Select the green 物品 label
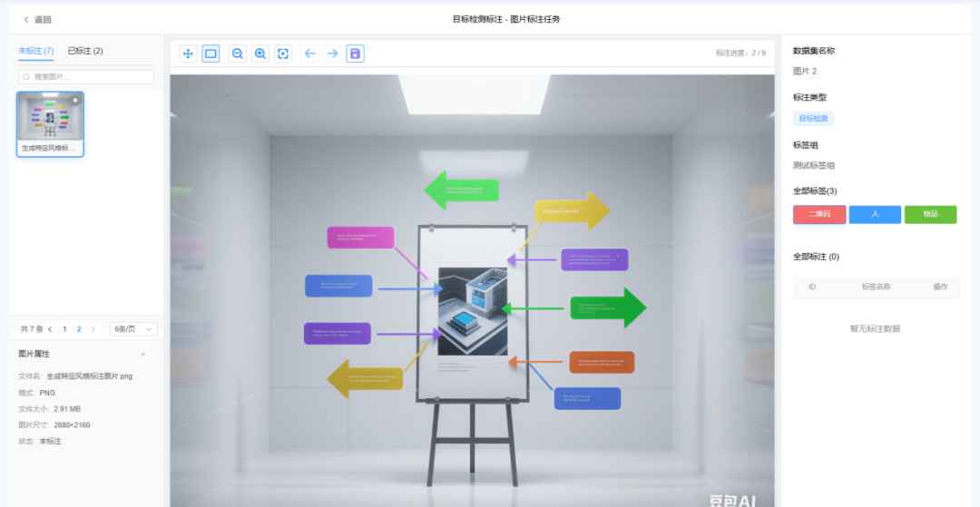 click(x=930, y=214)
